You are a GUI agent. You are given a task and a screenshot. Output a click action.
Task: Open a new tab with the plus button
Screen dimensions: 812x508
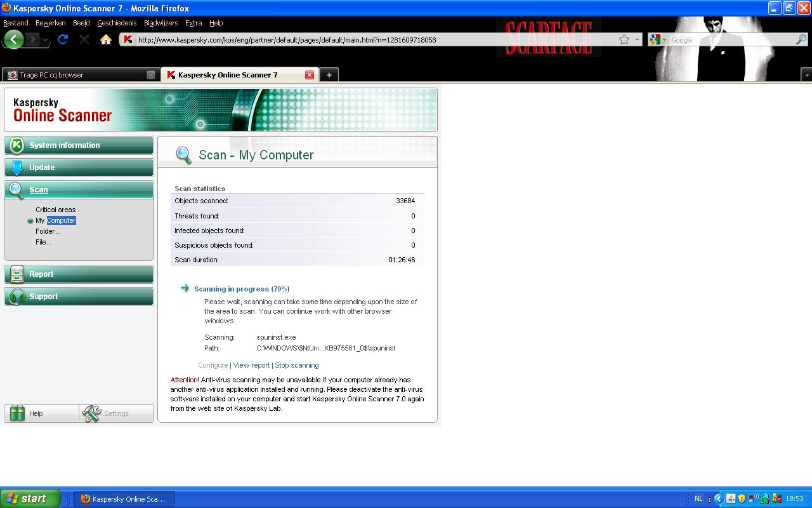click(x=329, y=75)
